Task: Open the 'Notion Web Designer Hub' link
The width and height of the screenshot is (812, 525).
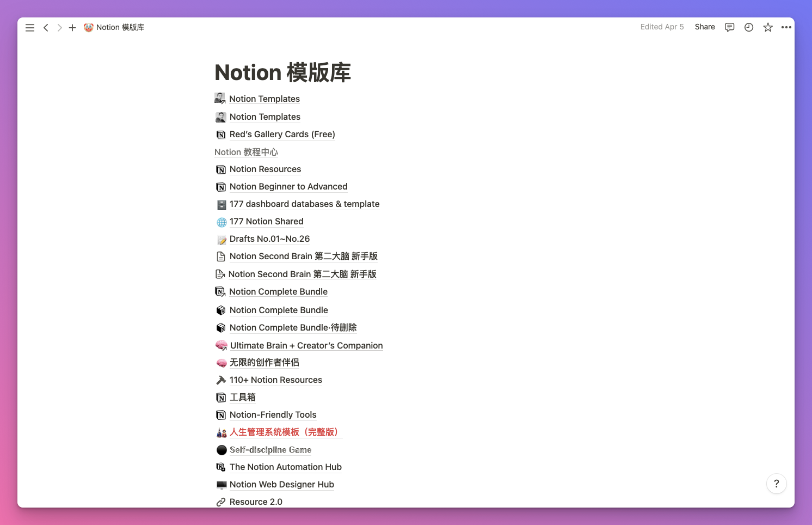Action: click(281, 484)
